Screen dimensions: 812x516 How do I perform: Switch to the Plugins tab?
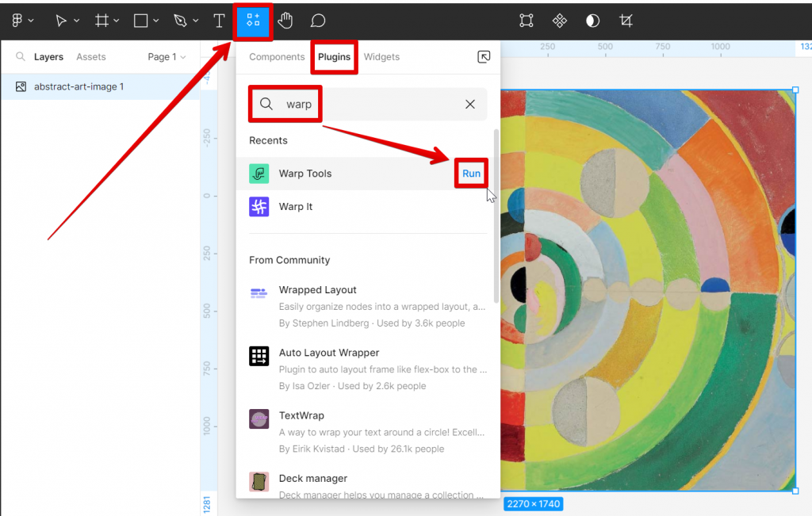334,56
